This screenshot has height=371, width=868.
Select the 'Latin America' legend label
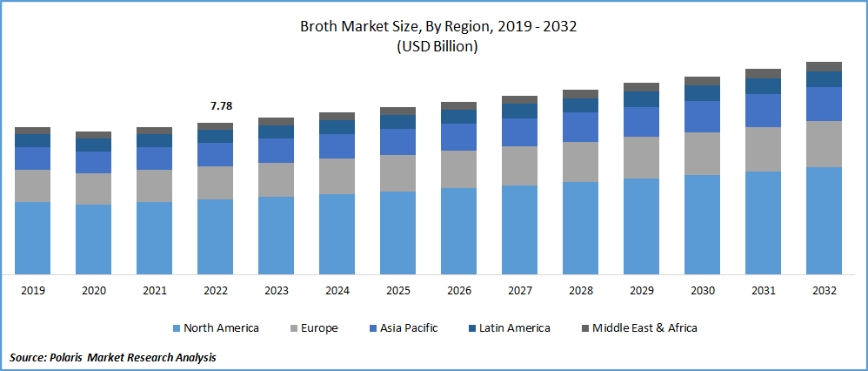pyautogui.click(x=516, y=328)
